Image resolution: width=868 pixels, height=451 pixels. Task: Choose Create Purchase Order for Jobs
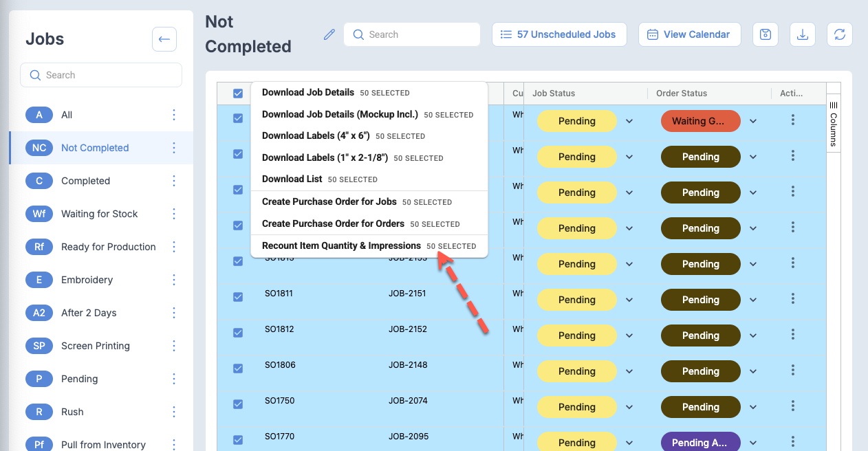(x=329, y=202)
